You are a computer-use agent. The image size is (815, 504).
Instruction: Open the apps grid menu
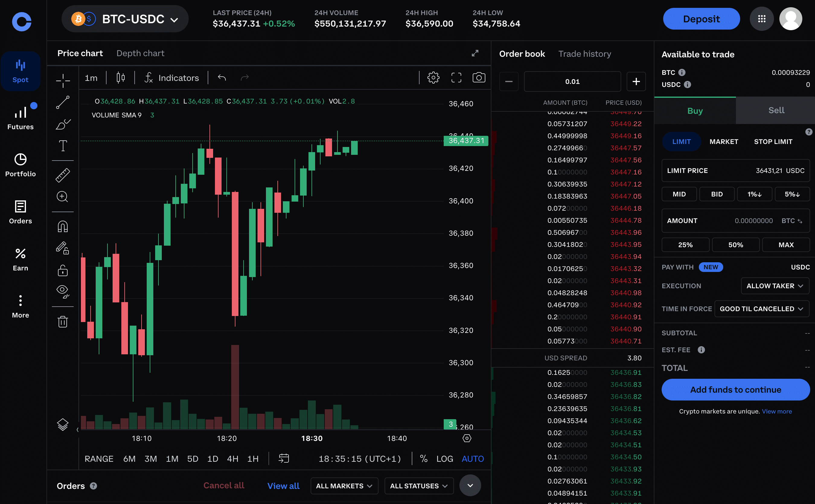[x=762, y=19]
